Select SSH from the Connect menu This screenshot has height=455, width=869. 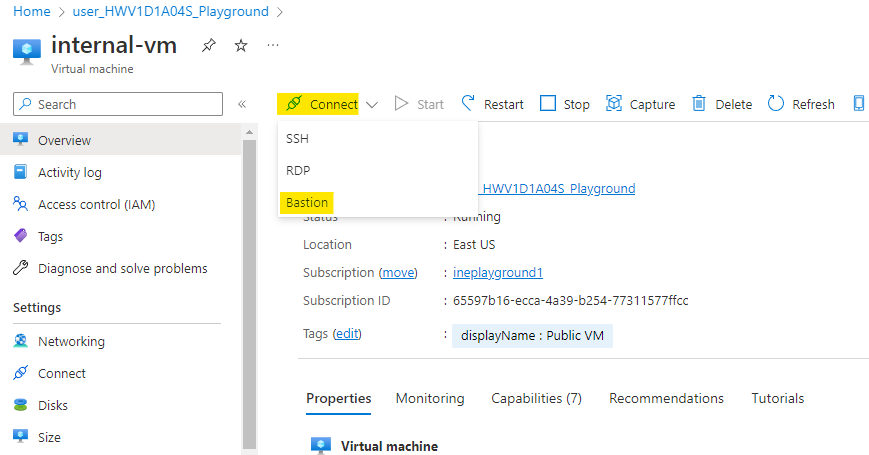(298, 138)
